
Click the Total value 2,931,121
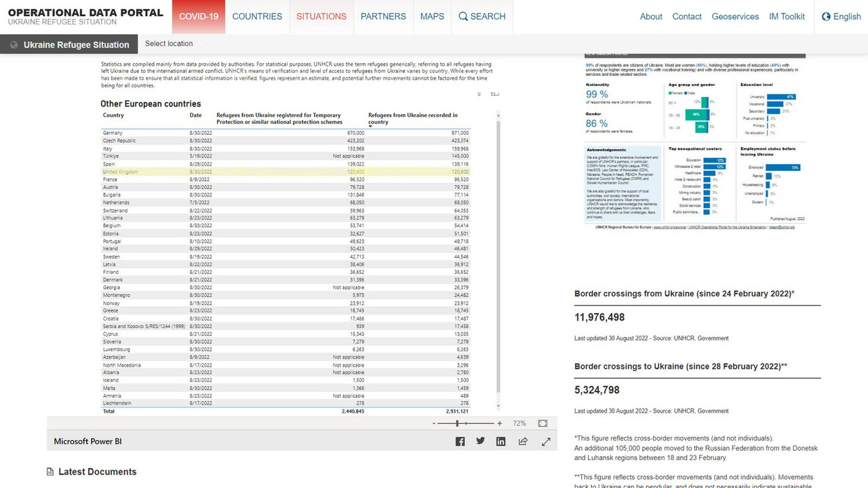coord(457,411)
